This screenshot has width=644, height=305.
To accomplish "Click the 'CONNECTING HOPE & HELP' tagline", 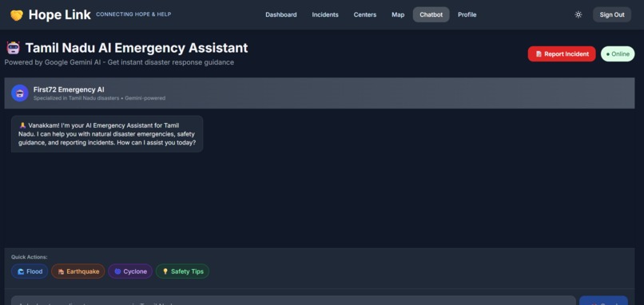I will point(133,14).
